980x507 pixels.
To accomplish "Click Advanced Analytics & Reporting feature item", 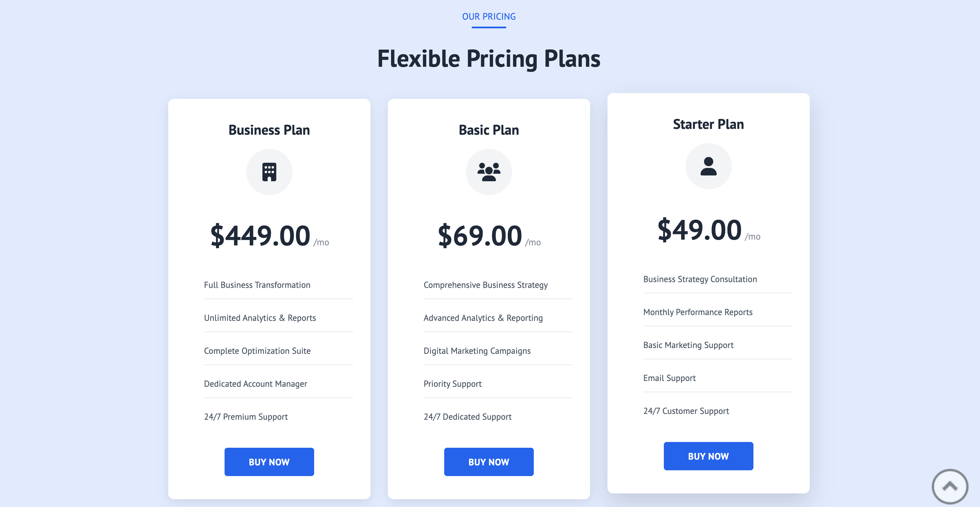I will [483, 318].
